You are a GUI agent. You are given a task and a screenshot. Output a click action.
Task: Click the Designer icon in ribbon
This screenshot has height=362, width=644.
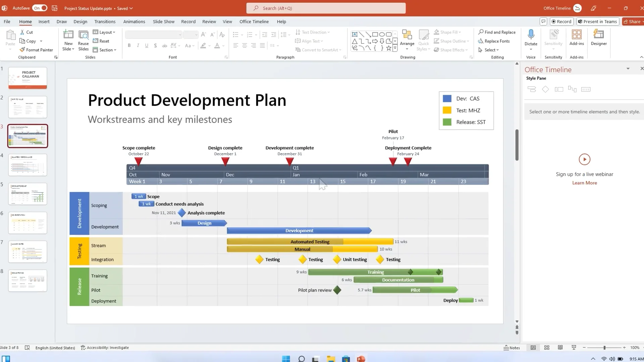pyautogui.click(x=599, y=35)
